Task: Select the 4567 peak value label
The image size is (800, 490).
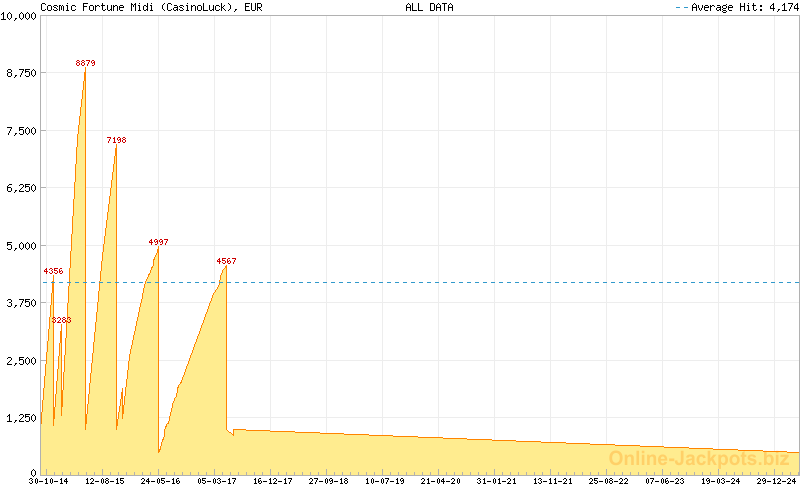Action: 226,261
